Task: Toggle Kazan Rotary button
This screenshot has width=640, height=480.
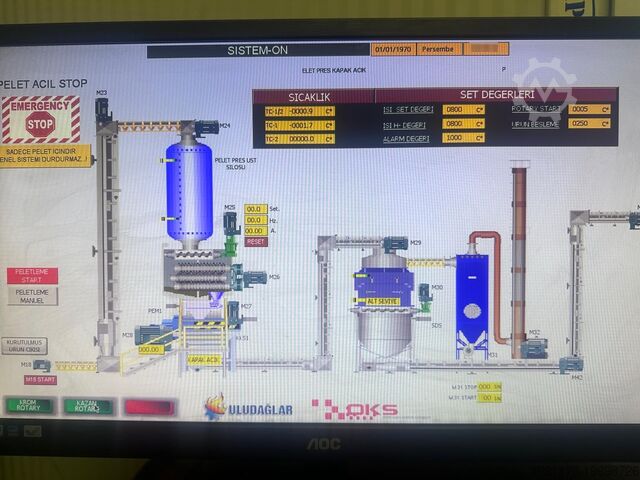Action: pyautogui.click(x=89, y=406)
